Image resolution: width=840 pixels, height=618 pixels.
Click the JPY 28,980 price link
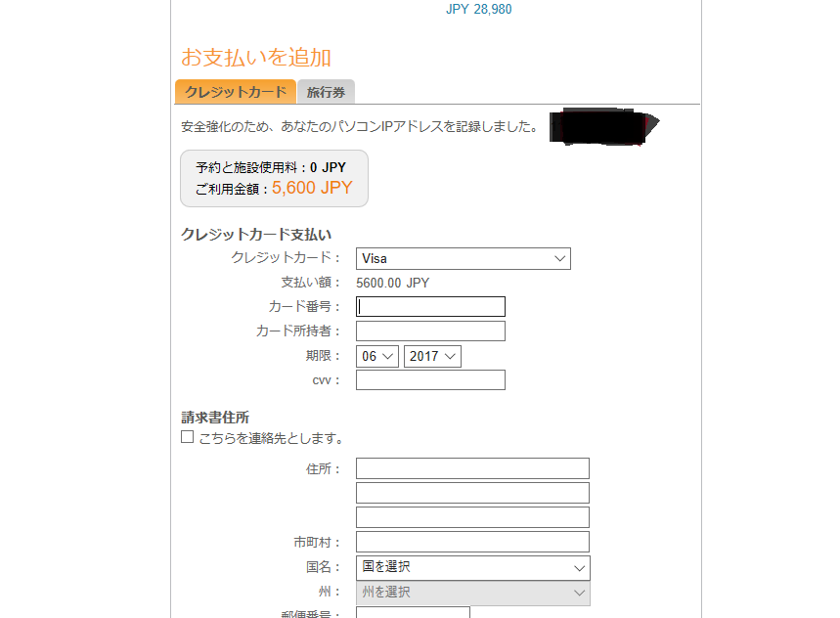pos(479,9)
